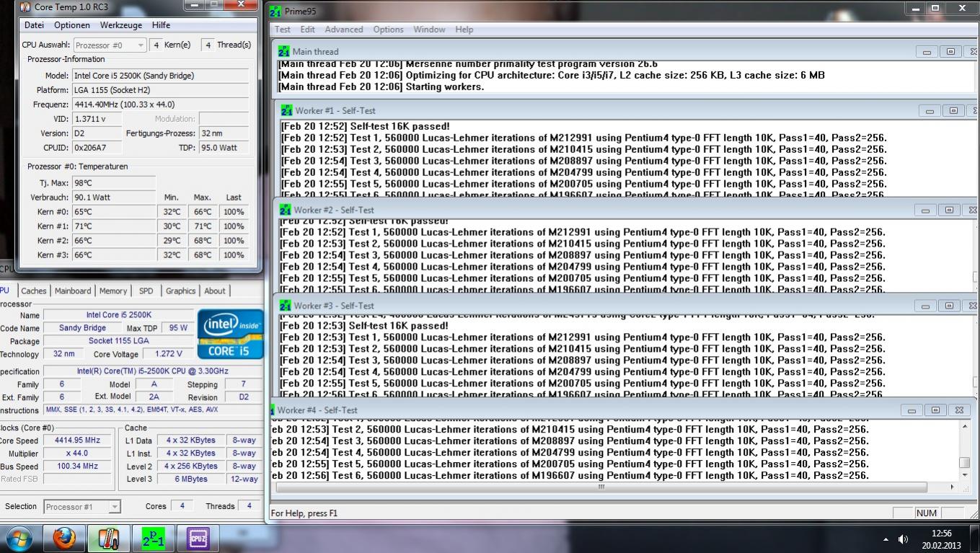Click the Prime95 title bar icon
The image size is (980, 553).
(x=275, y=12)
